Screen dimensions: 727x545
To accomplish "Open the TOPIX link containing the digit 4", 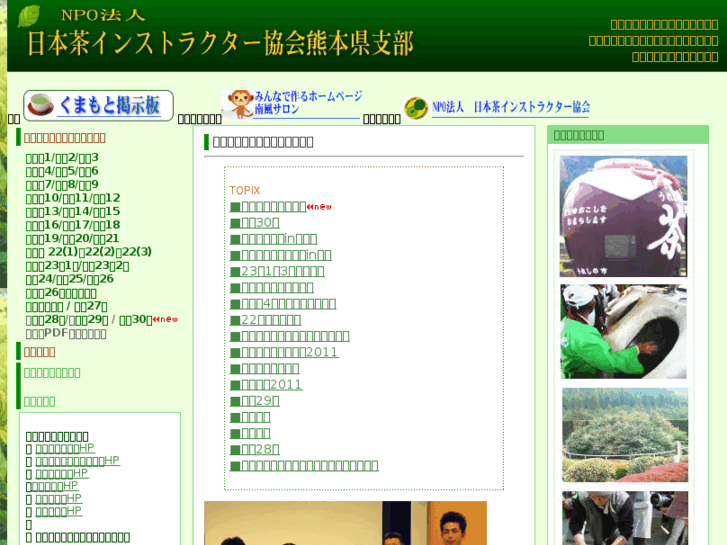I will (x=283, y=304).
